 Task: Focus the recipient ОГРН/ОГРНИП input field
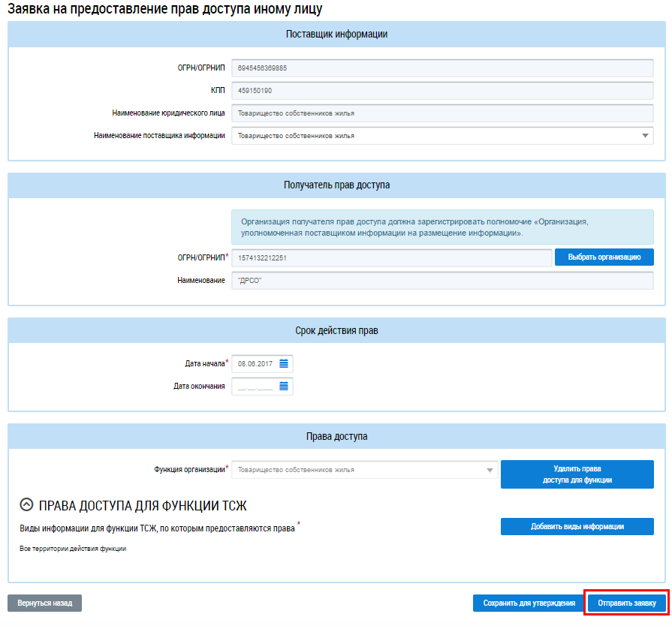click(391, 257)
